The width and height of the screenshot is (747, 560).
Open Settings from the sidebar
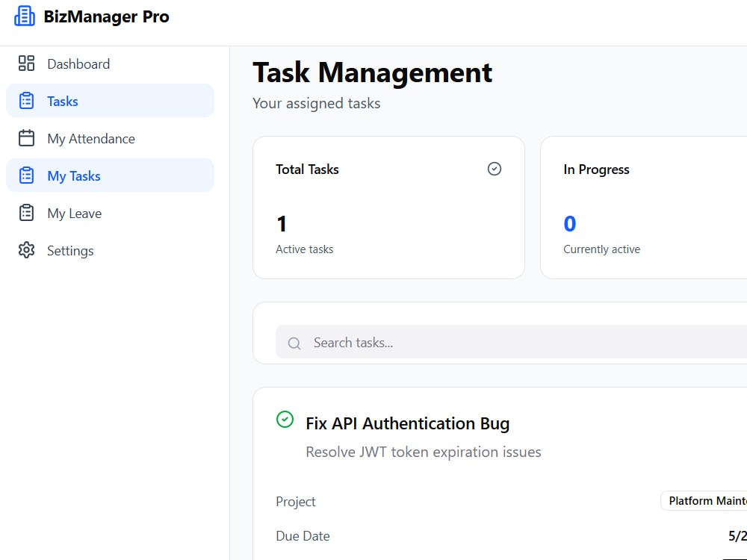pos(110,250)
